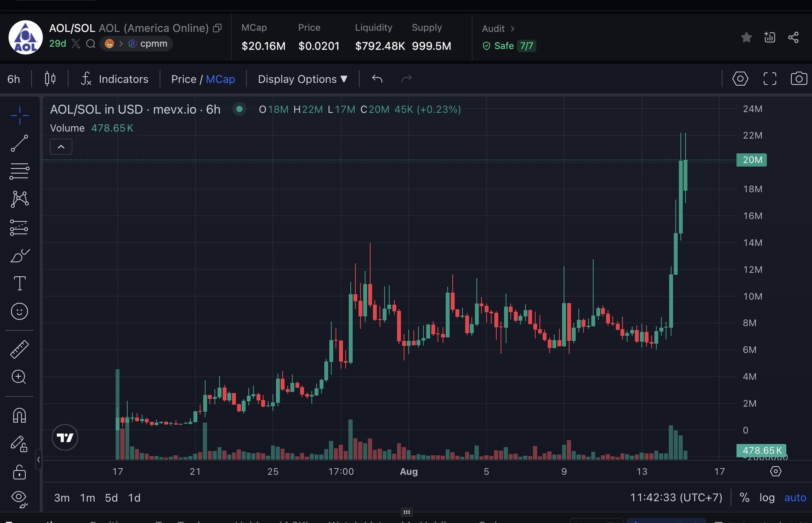Select the Text annotation tool
812x523 pixels.
click(x=19, y=283)
